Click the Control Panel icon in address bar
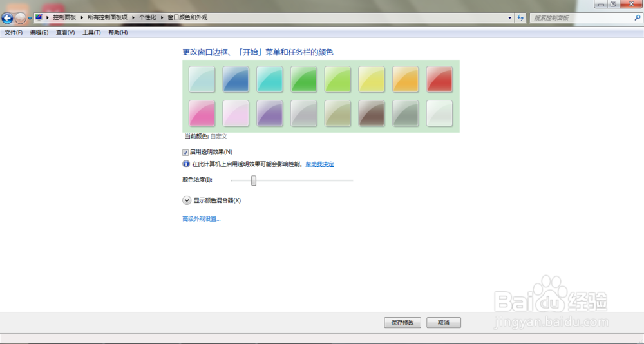This screenshot has height=344, width=644. coord(39,17)
